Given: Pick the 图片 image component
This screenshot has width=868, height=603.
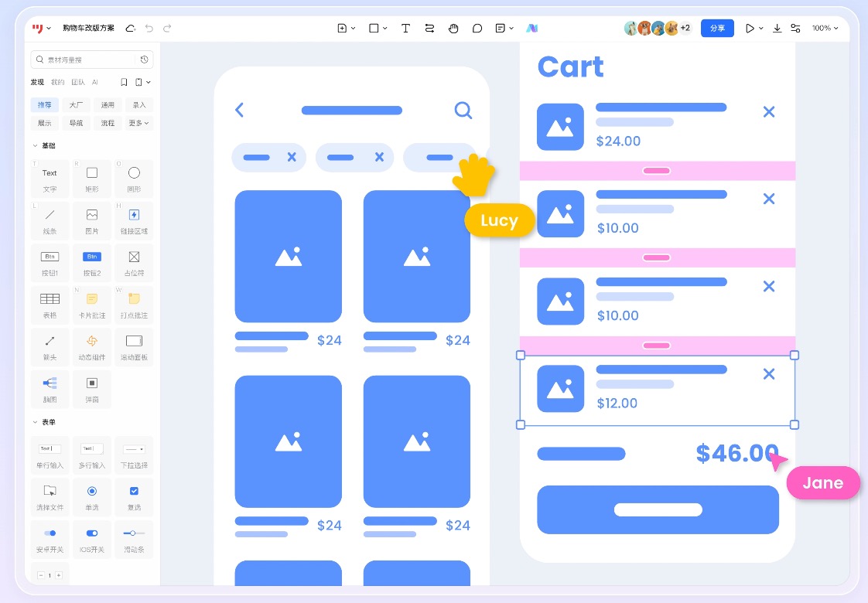Looking at the screenshot, I should 92,221.
